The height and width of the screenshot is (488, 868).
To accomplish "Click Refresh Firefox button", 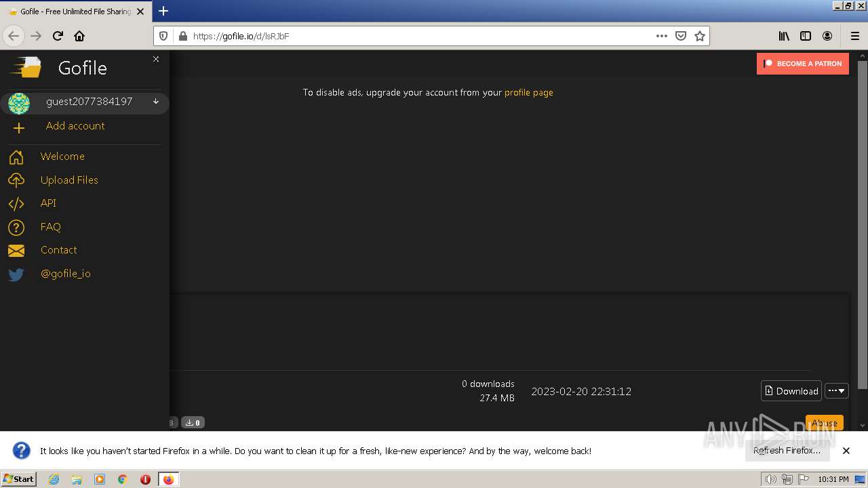I will tap(787, 451).
